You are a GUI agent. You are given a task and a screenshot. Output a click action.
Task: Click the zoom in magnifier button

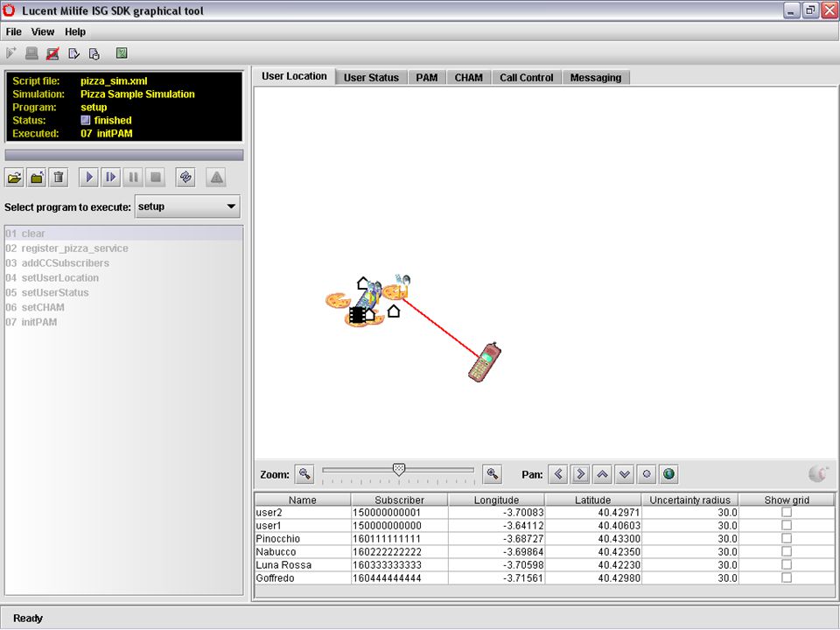pyautogui.click(x=493, y=474)
